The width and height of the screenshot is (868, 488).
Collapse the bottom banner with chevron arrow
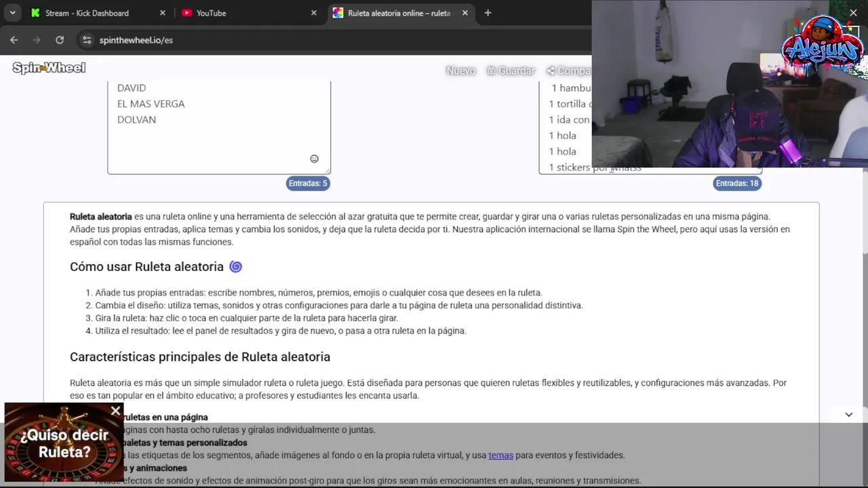pos(848,414)
